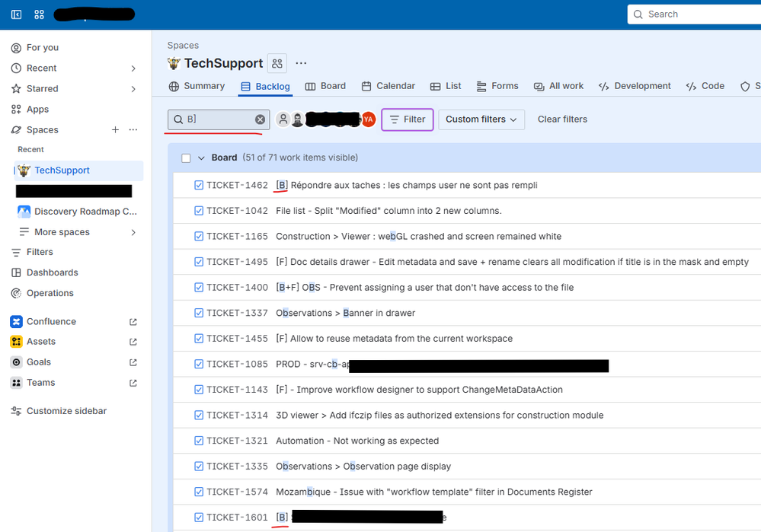Open the Filter panel button
761x532 pixels.
coord(407,119)
